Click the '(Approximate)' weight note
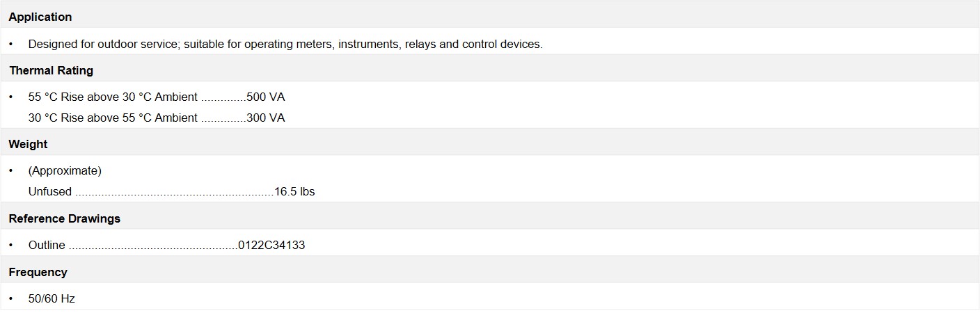The width and height of the screenshot is (980, 313). coord(65,170)
